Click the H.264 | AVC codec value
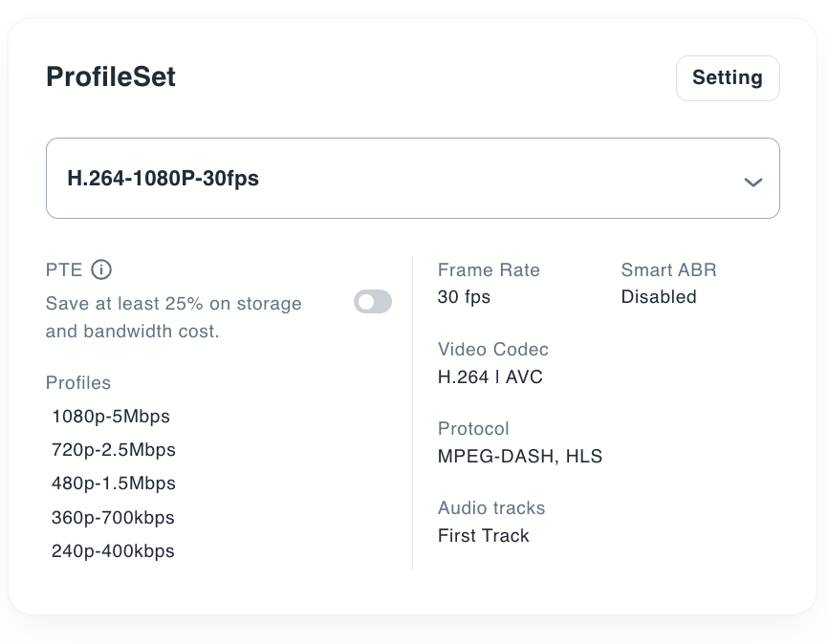The height and width of the screenshot is (644, 828). click(x=490, y=377)
